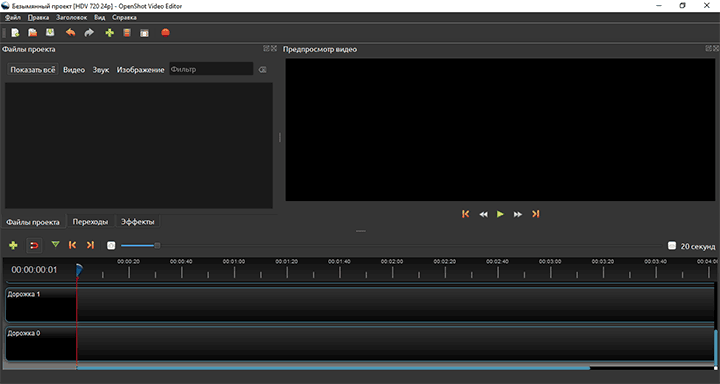Jump to end in video preview controls
The width and height of the screenshot is (720, 384).
coord(535,214)
